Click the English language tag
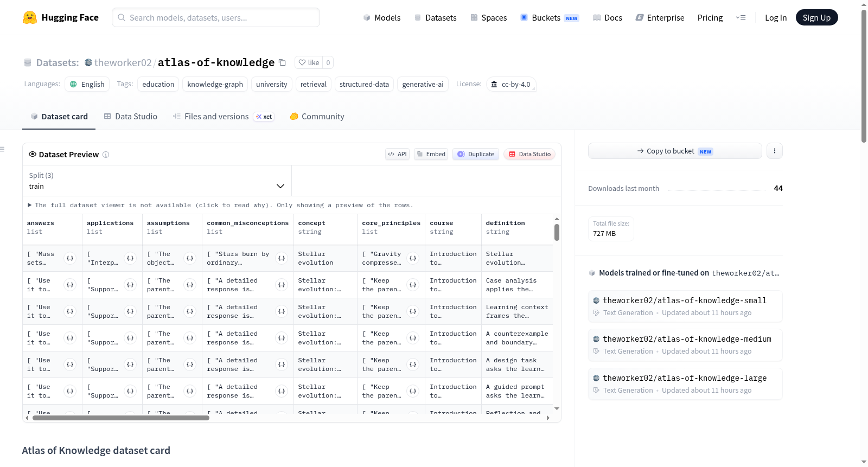 [x=87, y=84]
